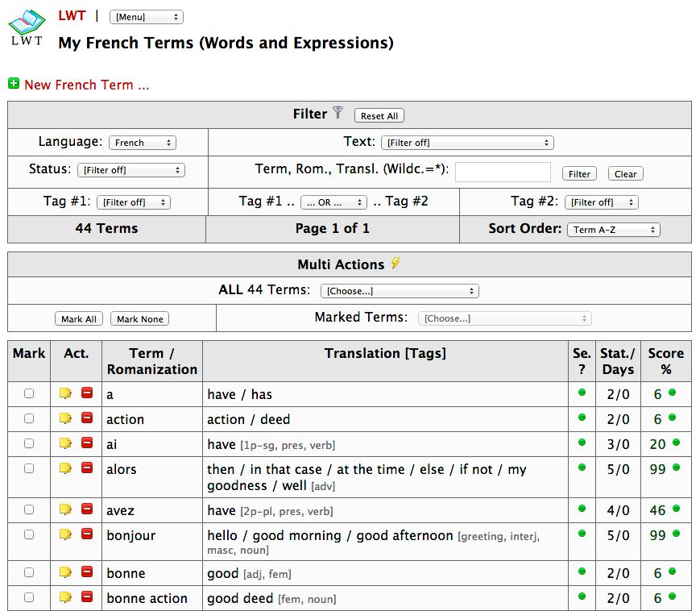This screenshot has height=611, width=700.
Task: Expand the Sort Order 'Term A-Z' dropdown
Action: coord(613,230)
